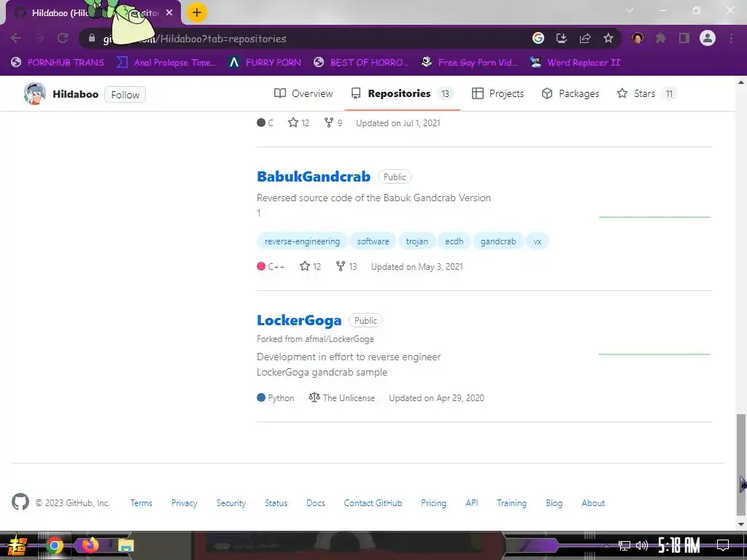Open the Pricing footer link
Screen dimensions: 747x560
(x=433, y=503)
